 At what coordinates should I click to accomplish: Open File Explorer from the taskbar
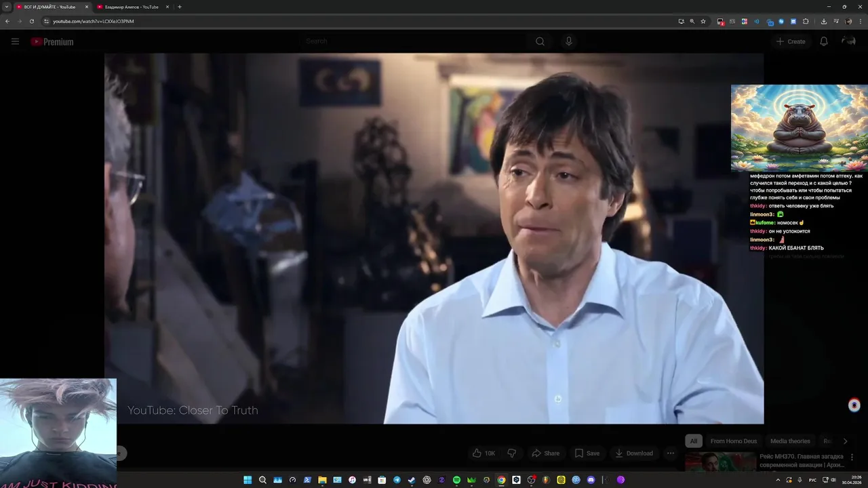pos(322,480)
